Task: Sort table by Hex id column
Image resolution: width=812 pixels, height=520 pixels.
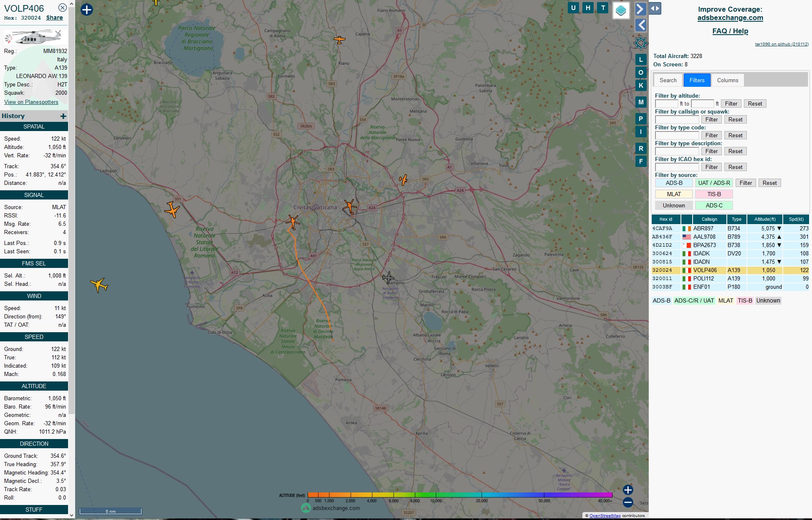Action: [666, 219]
